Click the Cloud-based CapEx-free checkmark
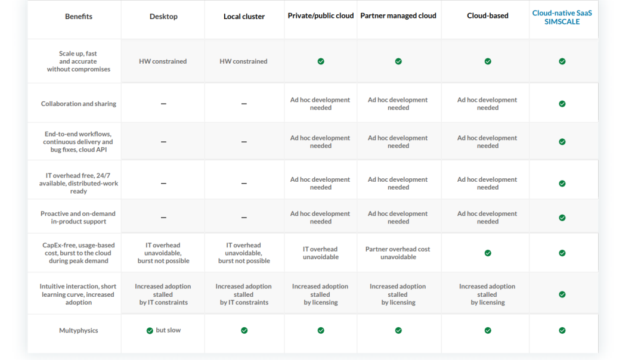The height and width of the screenshot is (360, 644). (x=488, y=253)
